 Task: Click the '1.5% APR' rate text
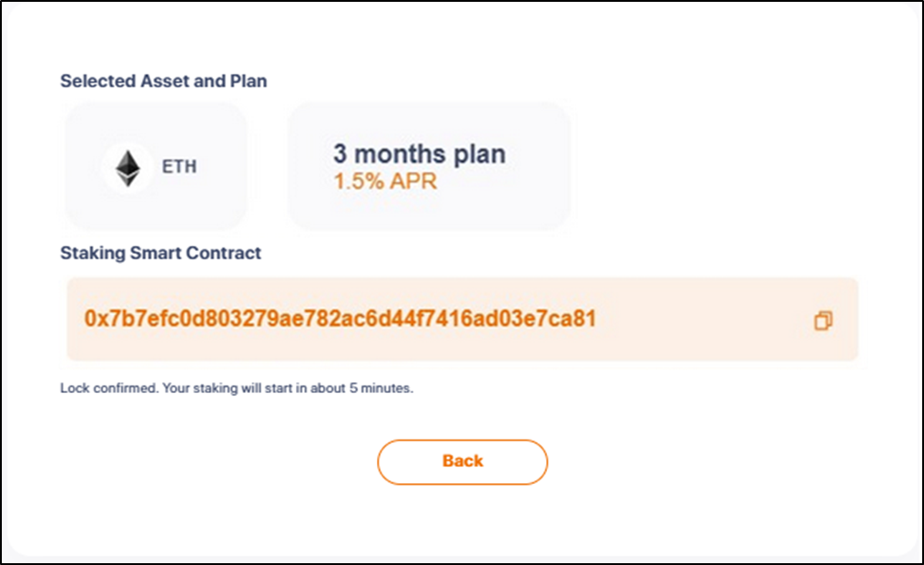pos(385,181)
